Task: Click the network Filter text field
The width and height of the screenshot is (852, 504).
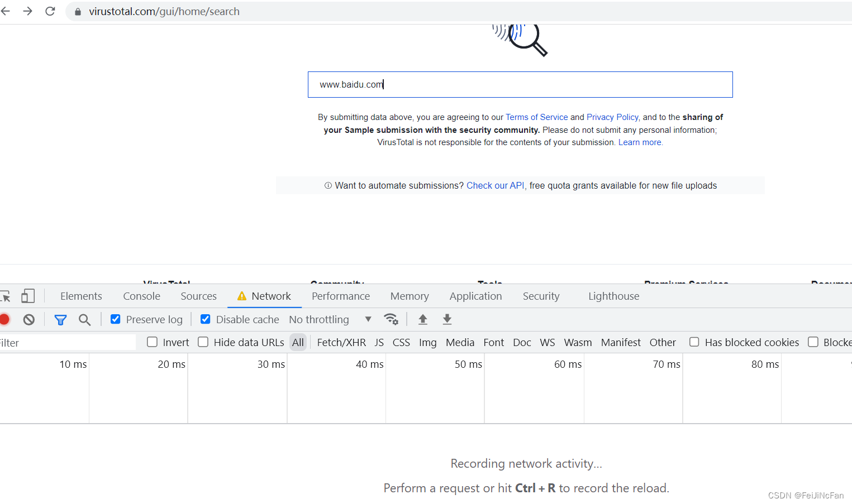Action: (x=68, y=342)
